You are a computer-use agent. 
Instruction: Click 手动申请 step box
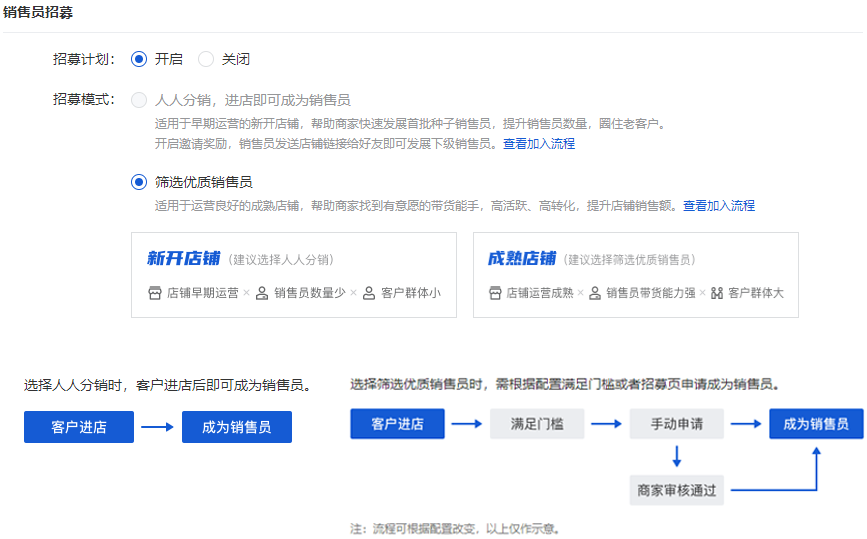click(x=676, y=424)
